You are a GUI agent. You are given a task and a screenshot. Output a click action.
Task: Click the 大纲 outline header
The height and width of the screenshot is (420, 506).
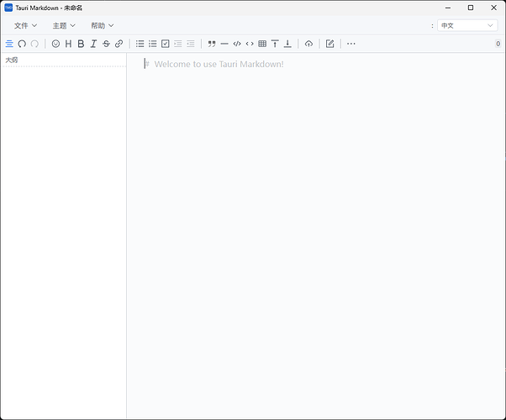point(12,60)
